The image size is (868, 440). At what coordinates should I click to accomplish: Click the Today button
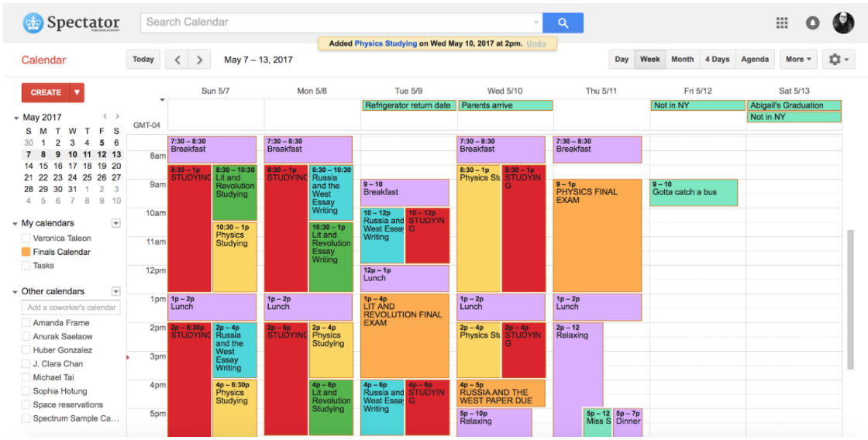click(x=143, y=60)
